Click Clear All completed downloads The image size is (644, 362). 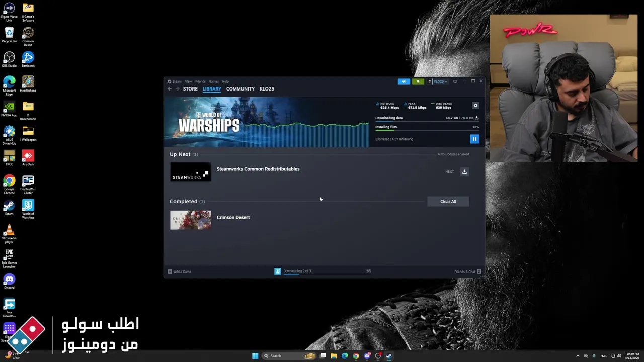[448, 201]
